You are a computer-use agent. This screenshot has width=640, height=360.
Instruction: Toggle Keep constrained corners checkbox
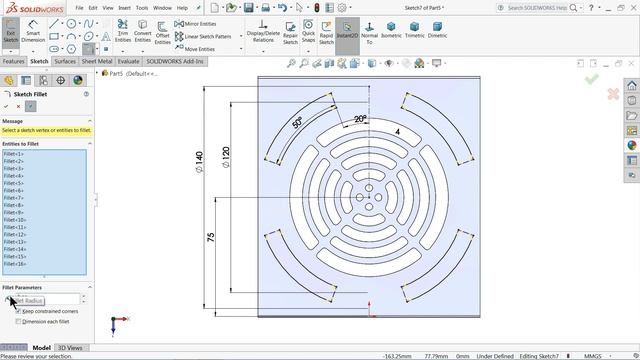coord(18,311)
